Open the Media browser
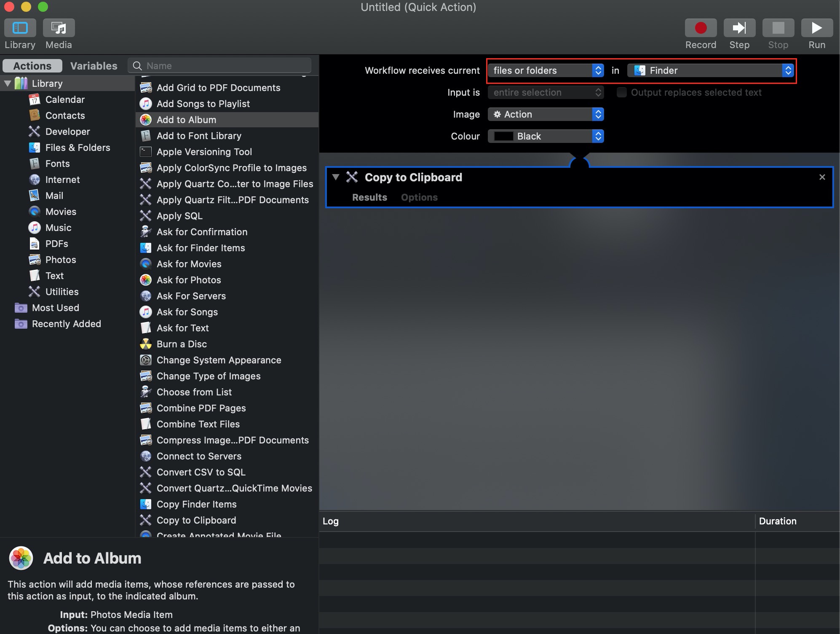This screenshot has width=840, height=634. 59,28
